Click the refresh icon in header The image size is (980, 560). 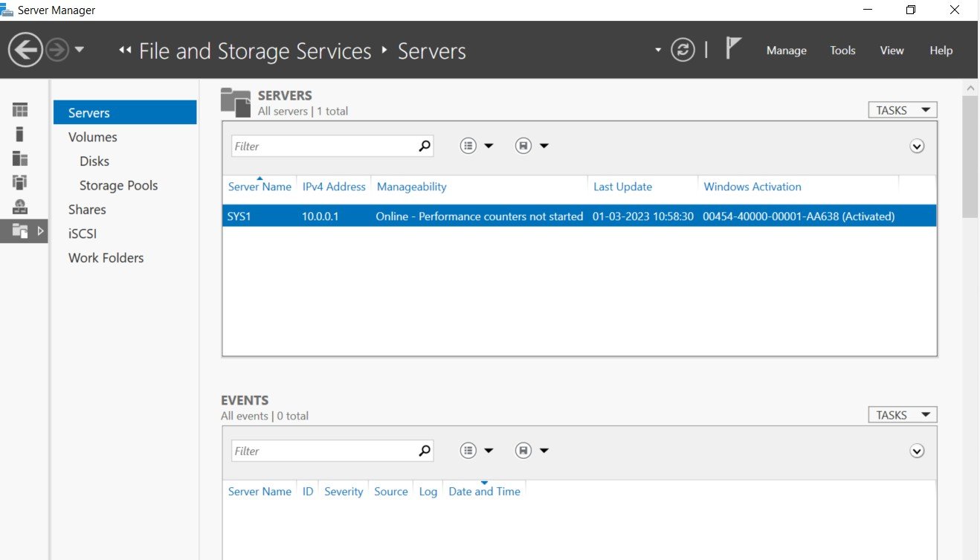click(x=683, y=51)
